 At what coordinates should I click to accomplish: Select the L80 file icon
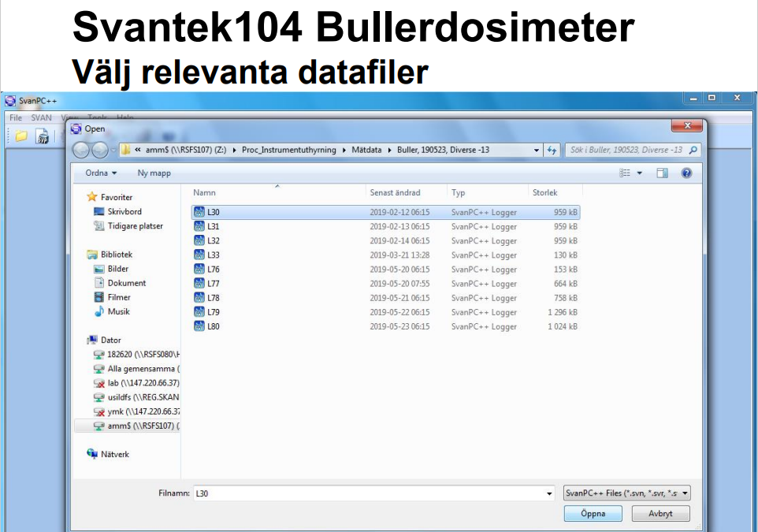point(199,326)
